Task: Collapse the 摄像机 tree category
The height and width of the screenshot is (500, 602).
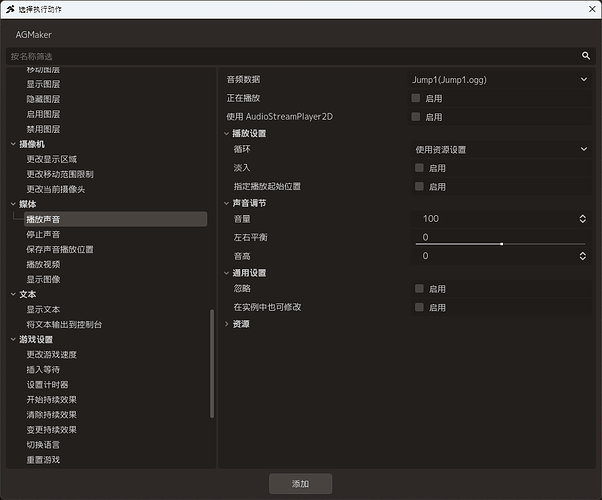Action: (13, 144)
